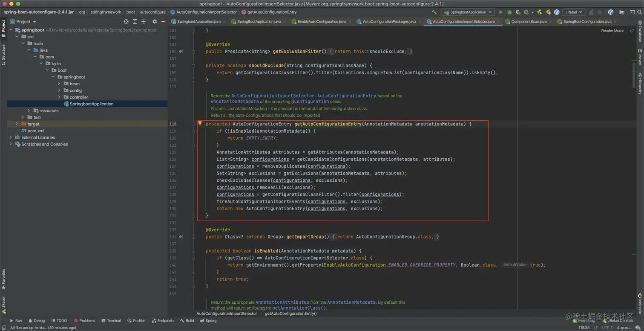Open the Favorites side tool window
This screenshot has width=644, height=331.
(3, 279)
